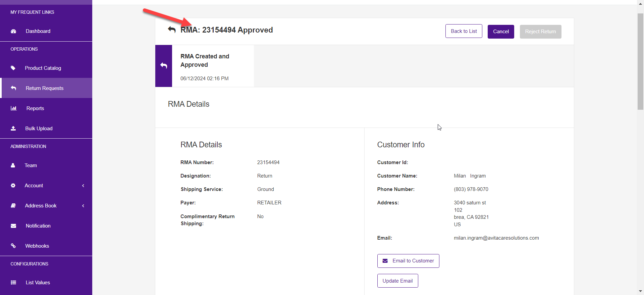This screenshot has width=644, height=295.
Task: Click the Account gear icon
Action: pyautogui.click(x=13, y=185)
